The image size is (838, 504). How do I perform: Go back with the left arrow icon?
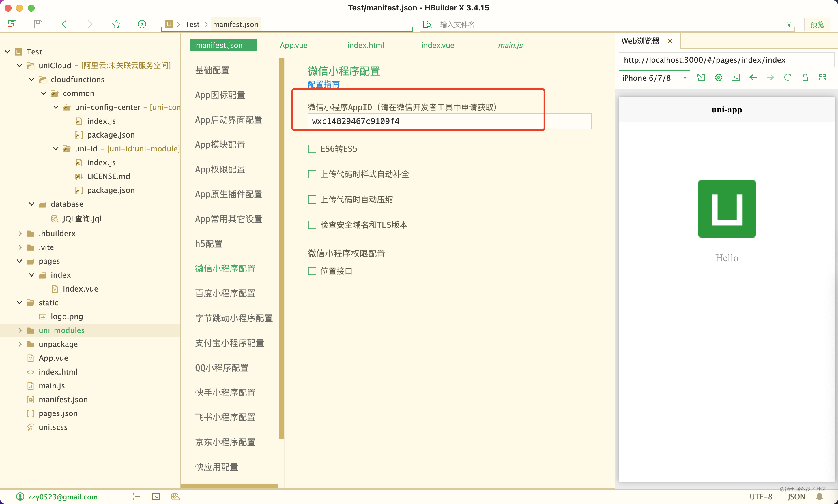point(64,24)
